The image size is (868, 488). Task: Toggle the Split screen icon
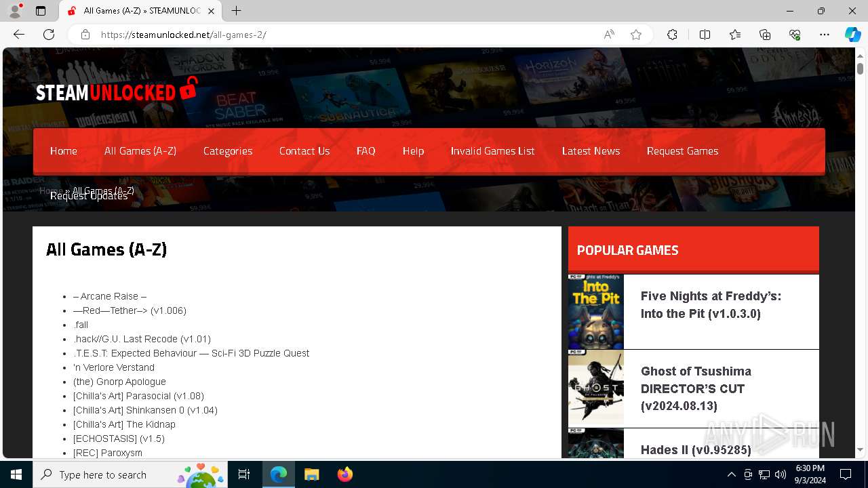tap(705, 35)
